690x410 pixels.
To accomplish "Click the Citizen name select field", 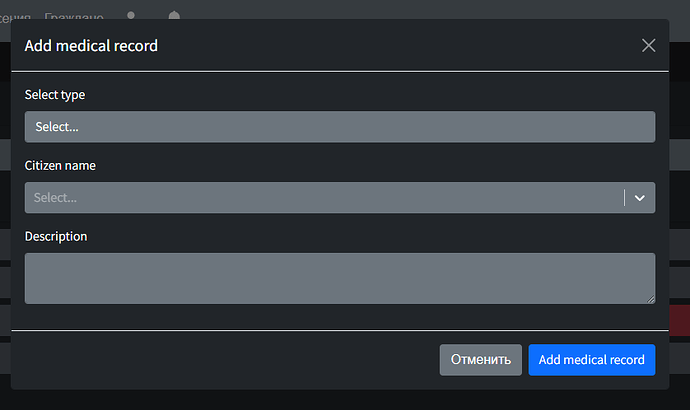I will (x=340, y=198).
